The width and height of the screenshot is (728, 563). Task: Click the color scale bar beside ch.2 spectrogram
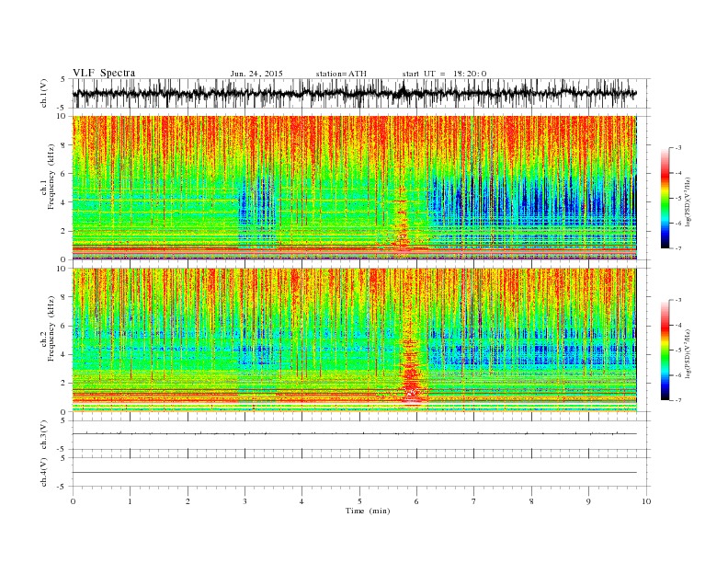tap(665, 350)
